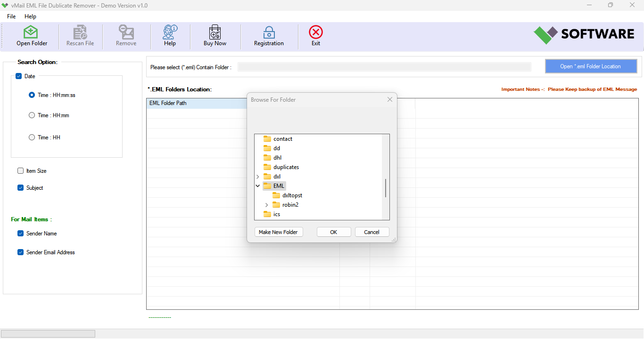Select the EML folder label in tree
The width and height of the screenshot is (644, 339).
coord(279,186)
